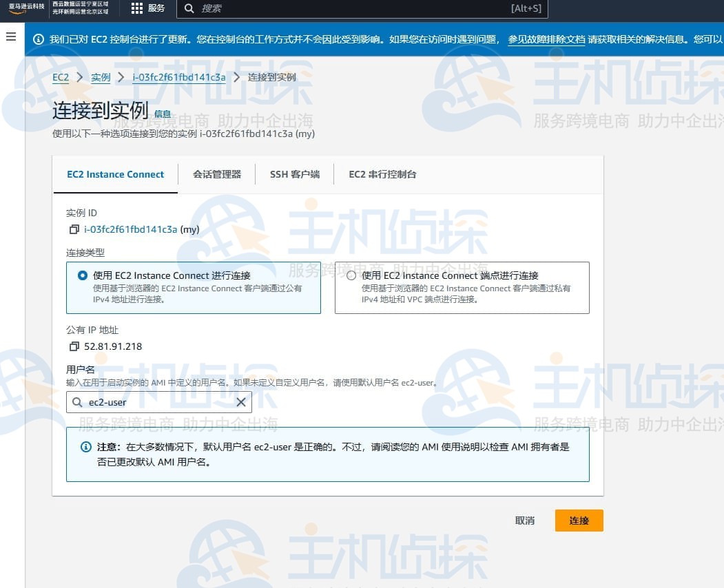Copy the instance ID i-03fc2f61fbd141c3a

coord(74,229)
